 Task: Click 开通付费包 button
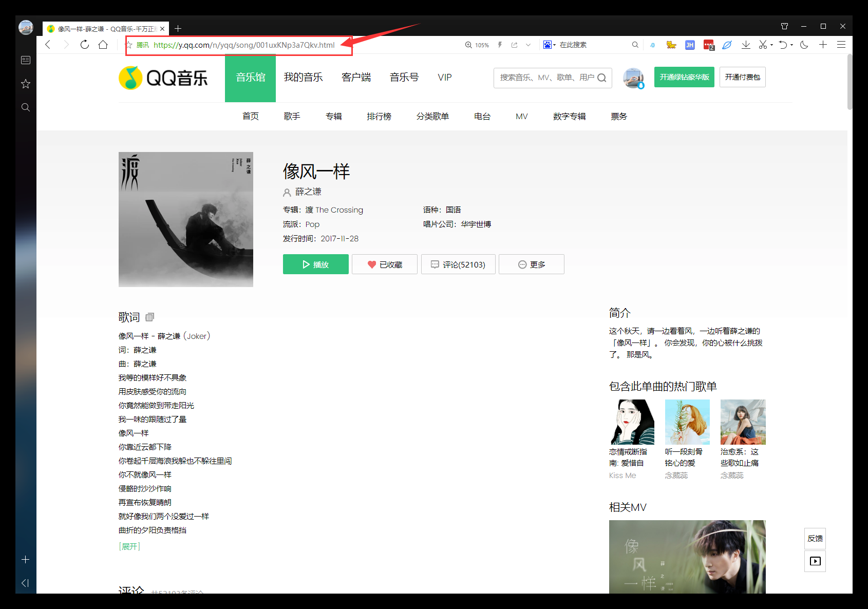point(743,77)
